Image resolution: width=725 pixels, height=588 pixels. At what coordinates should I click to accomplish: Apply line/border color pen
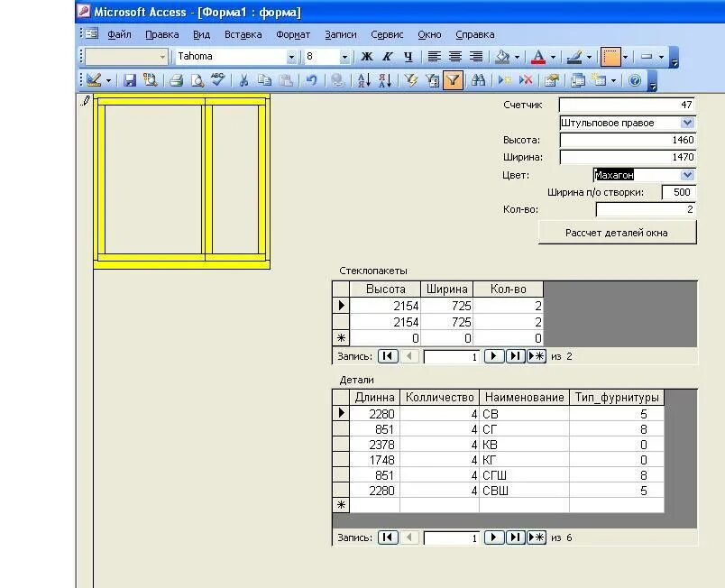(574, 57)
